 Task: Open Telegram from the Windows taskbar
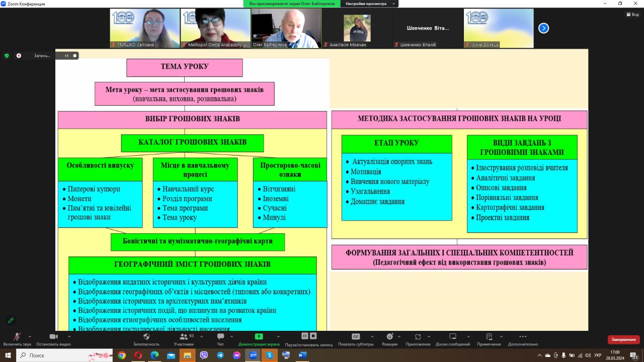coord(220,355)
